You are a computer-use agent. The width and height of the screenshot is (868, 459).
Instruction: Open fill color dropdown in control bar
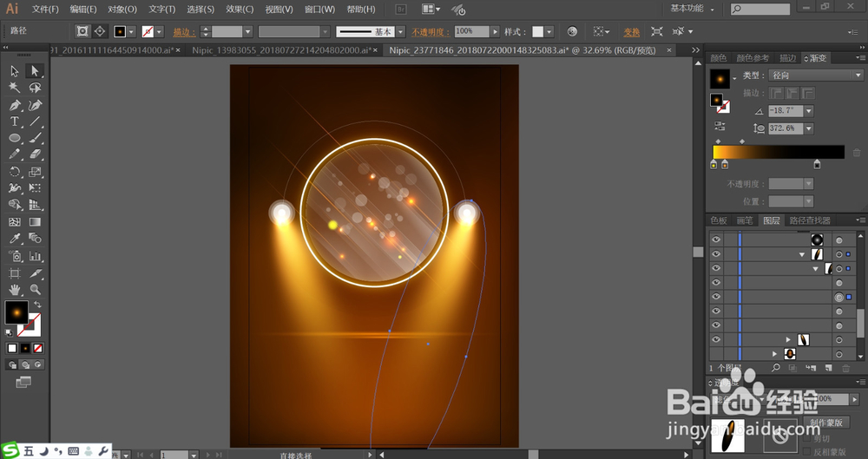coord(132,32)
